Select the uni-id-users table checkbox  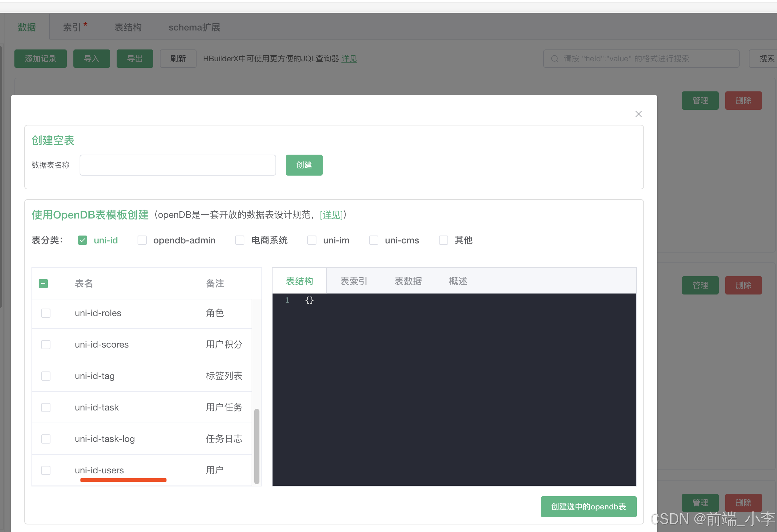[x=46, y=470]
